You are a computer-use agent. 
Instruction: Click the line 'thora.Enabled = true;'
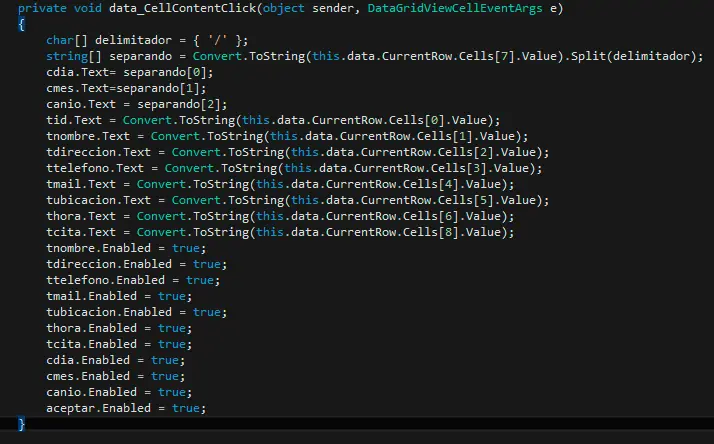(x=119, y=328)
